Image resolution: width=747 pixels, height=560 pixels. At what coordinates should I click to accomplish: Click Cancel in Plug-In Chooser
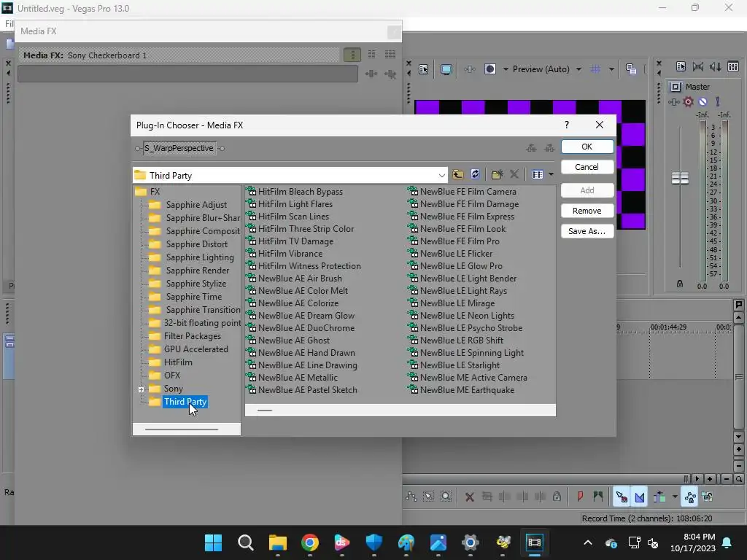coord(587,167)
